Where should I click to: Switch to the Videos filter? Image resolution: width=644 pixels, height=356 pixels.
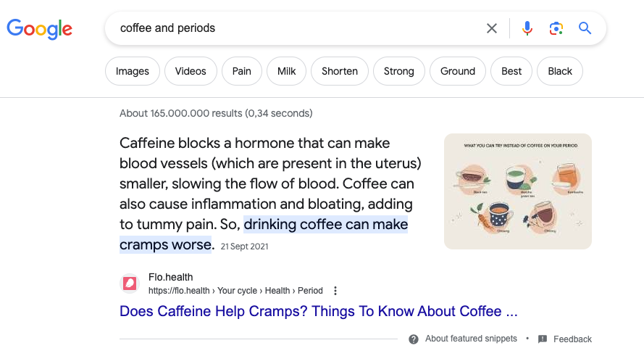(x=191, y=71)
